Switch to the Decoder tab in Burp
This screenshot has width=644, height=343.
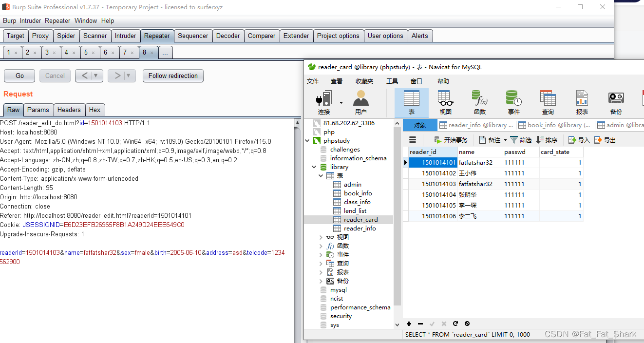pyautogui.click(x=228, y=36)
